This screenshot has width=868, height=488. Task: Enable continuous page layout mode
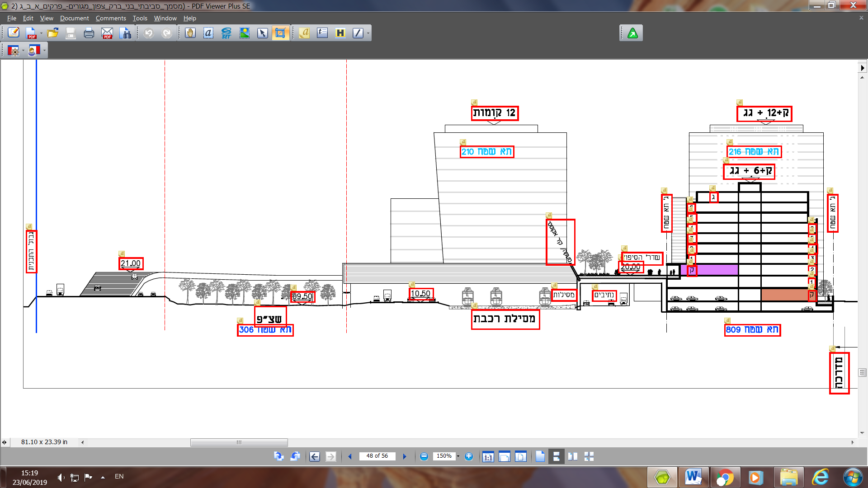click(556, 456)
